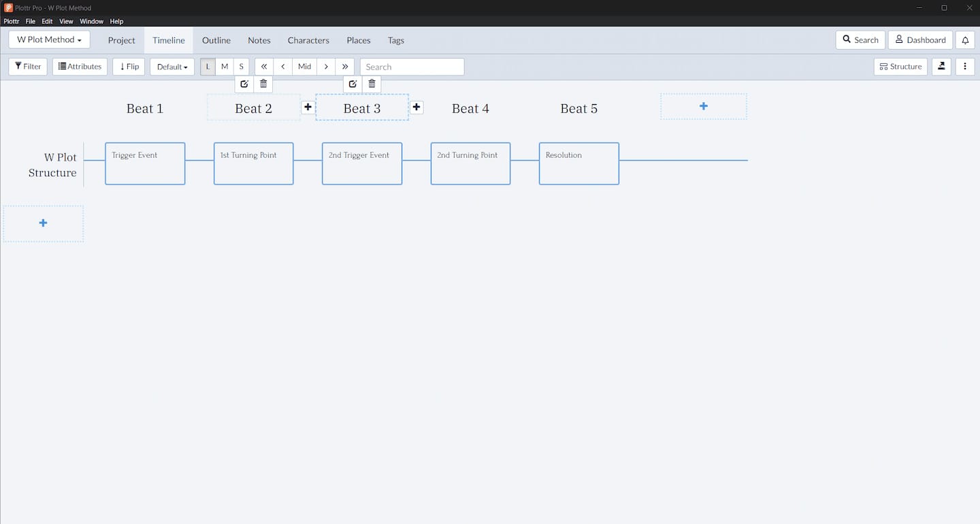This screenshot has height=524, width=980.
Task: Click the notification bell icon
Action: point(965,40)
